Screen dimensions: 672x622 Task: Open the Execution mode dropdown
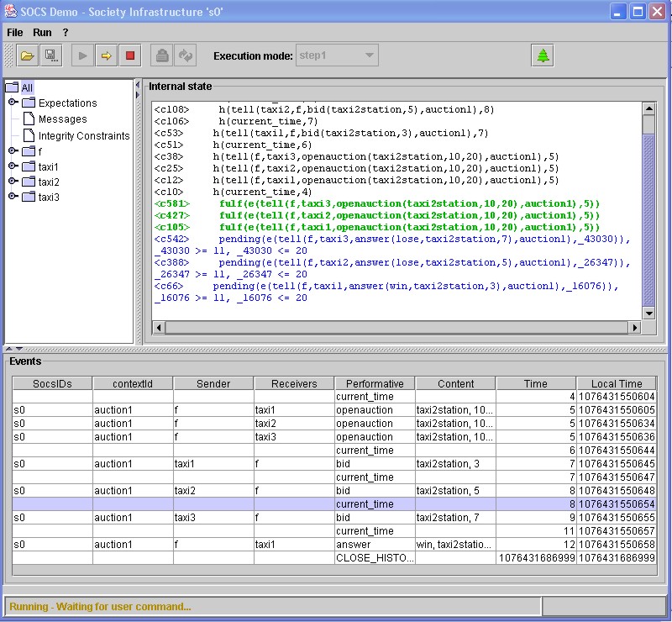[x=368, y=56]
